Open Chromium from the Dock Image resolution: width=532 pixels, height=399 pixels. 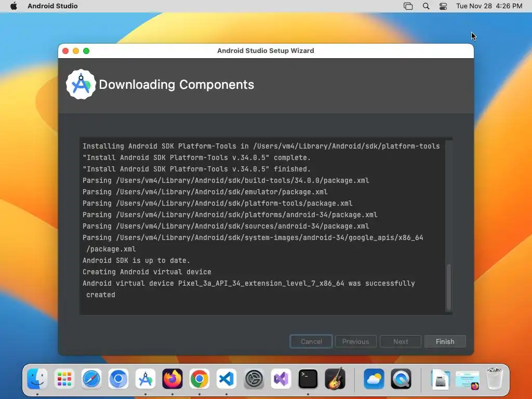point(118,378)
